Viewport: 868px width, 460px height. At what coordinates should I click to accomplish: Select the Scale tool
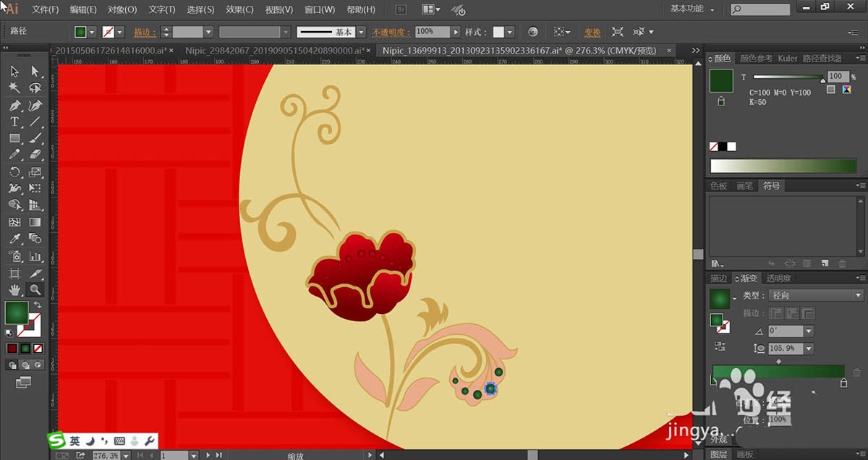[35, 172]
